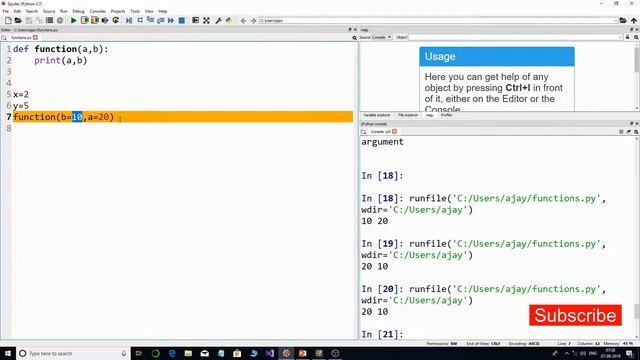
Task: Browse a working directory folder icon
Action: click(623, 20)
